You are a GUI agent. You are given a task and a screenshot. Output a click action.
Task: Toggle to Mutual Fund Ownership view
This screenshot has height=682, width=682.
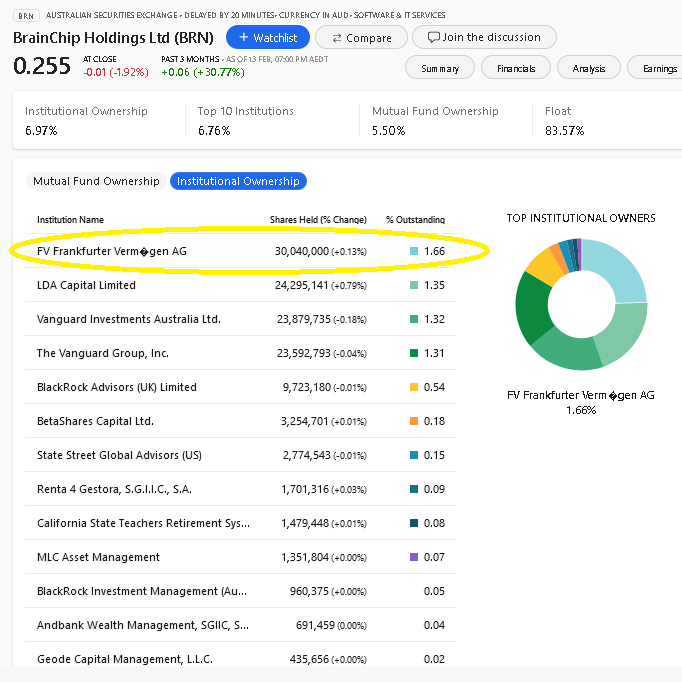click(96, 181)
